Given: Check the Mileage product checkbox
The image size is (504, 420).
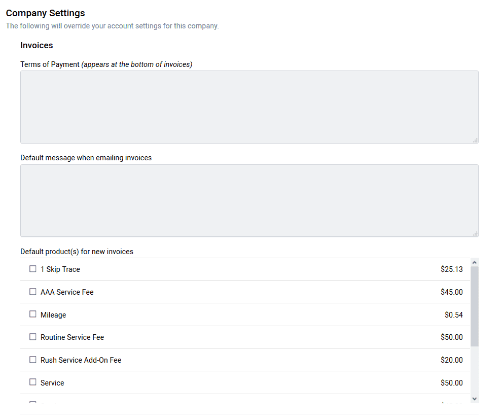Looking at the screenshot, I should coord(33,314).
